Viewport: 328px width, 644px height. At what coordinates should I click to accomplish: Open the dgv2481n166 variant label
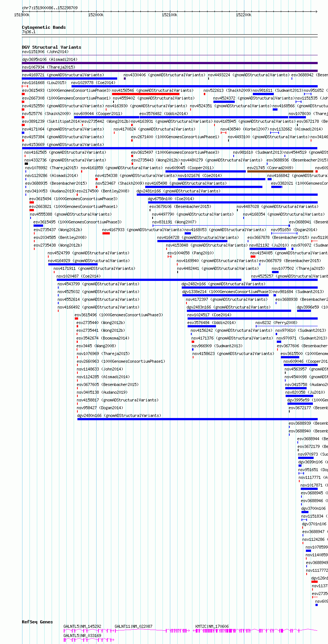click(x=179, y=191)
